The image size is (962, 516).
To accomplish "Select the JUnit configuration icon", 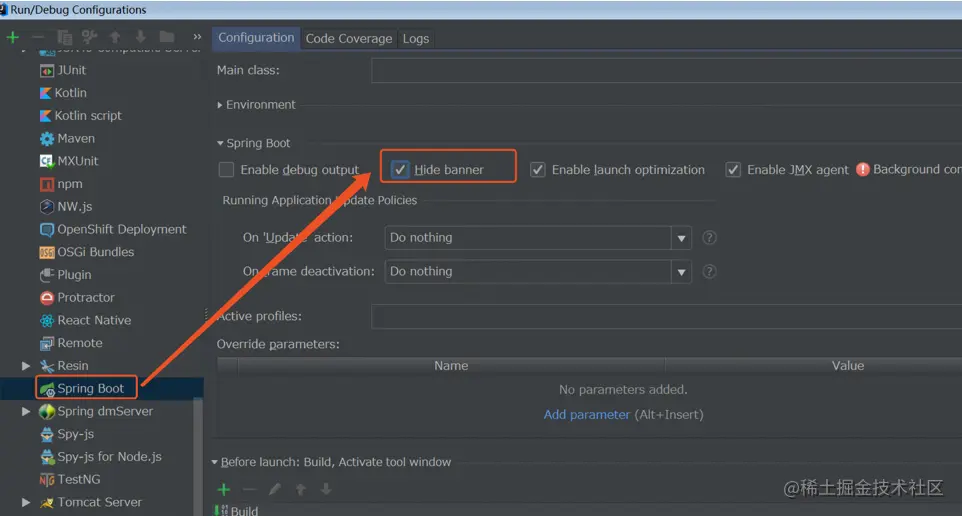I will pos(47,71).
